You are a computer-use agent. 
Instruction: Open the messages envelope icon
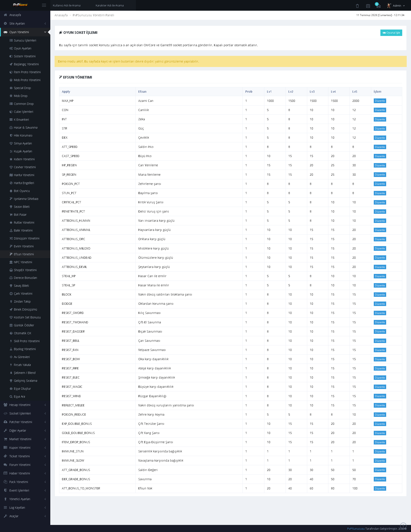click(x=378, y=6)
